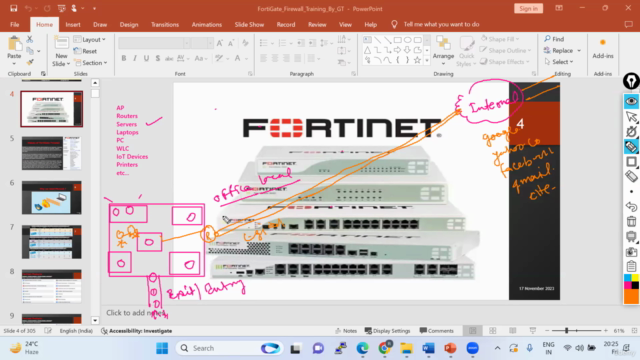
Task: Click the Reset slide button
Action: [85, 51]
